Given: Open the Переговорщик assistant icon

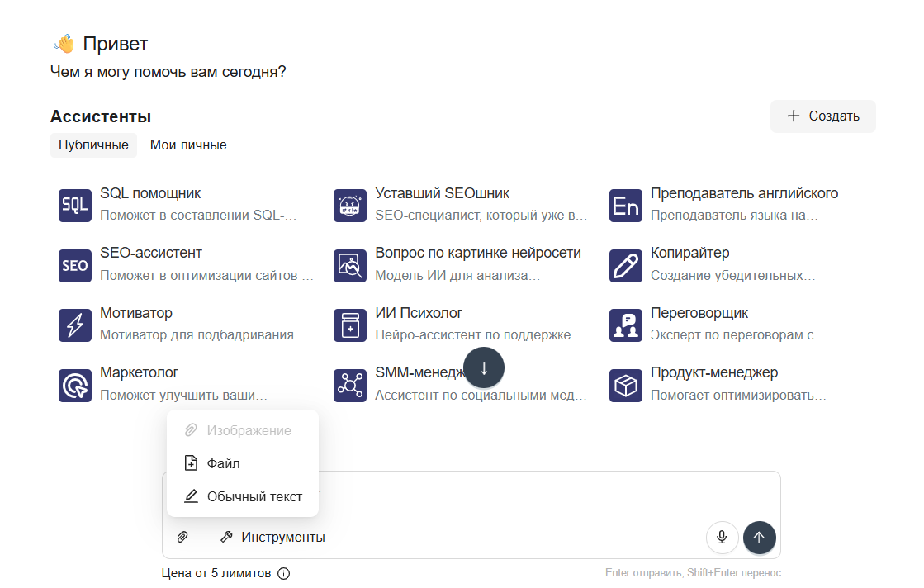Looking at the screenshot, I should (625, 325).
